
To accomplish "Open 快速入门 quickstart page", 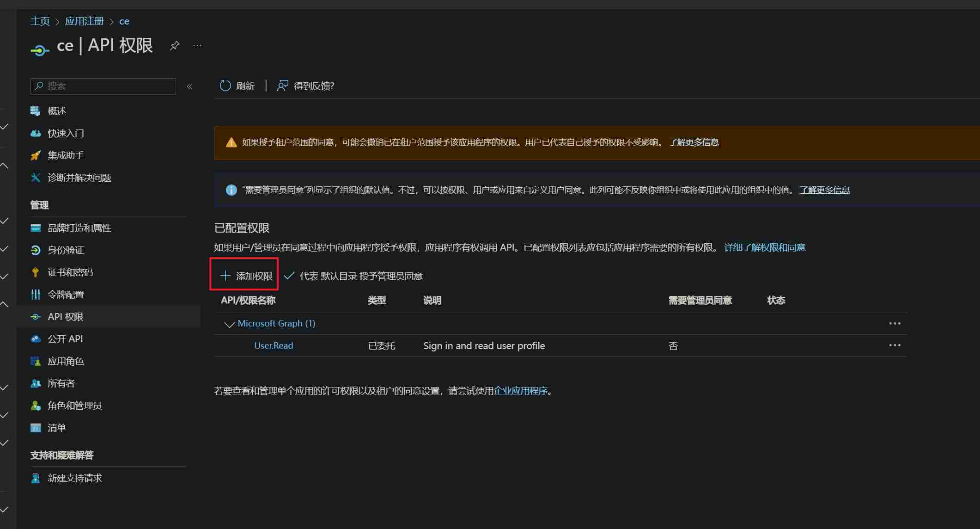I will [66, 133].
